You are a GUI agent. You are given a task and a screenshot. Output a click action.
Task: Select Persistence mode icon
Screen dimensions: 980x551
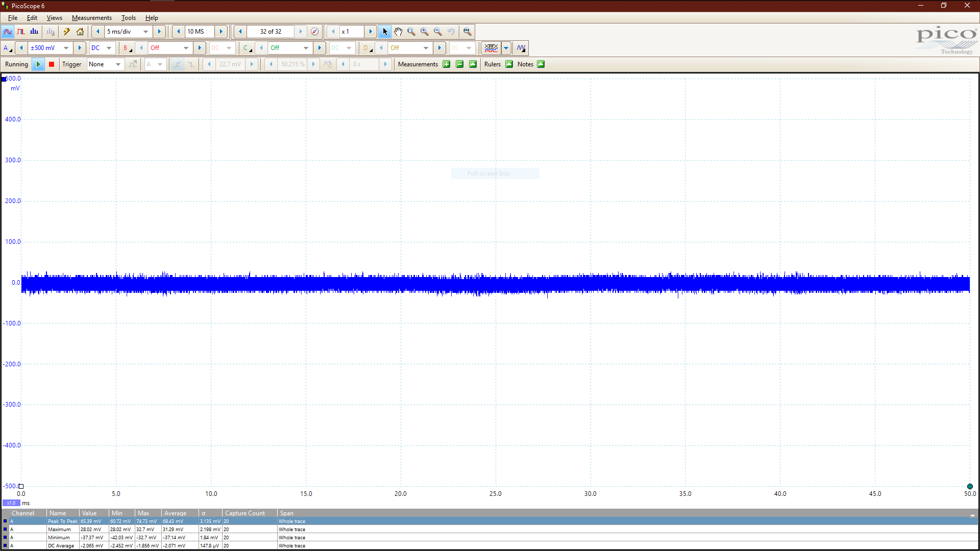coord(21,32)
